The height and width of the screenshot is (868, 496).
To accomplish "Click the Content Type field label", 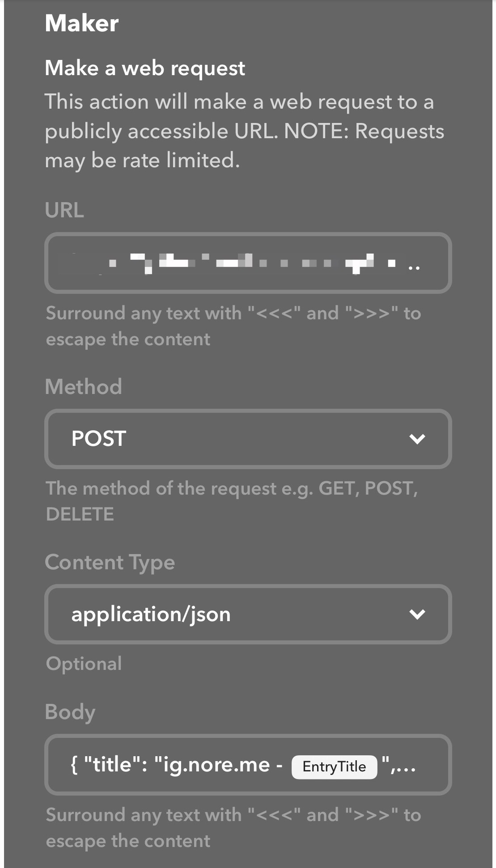I will pyautogui.click(x=110, y=563).
